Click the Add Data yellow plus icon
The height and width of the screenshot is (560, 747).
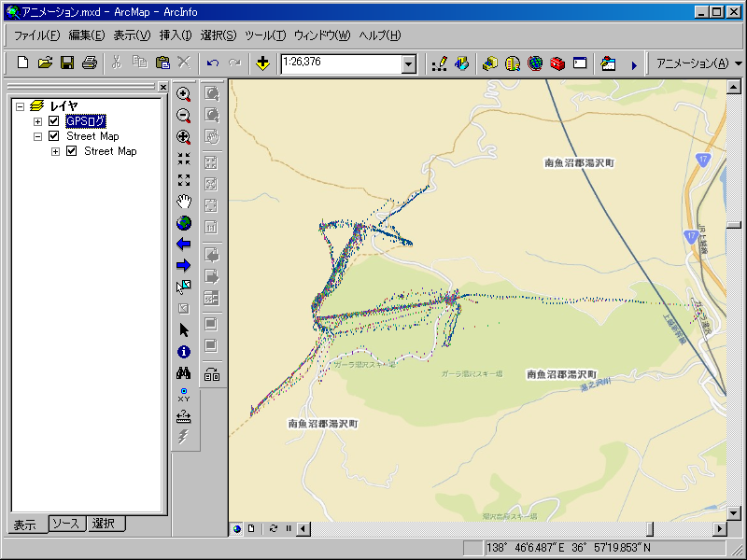262,63
